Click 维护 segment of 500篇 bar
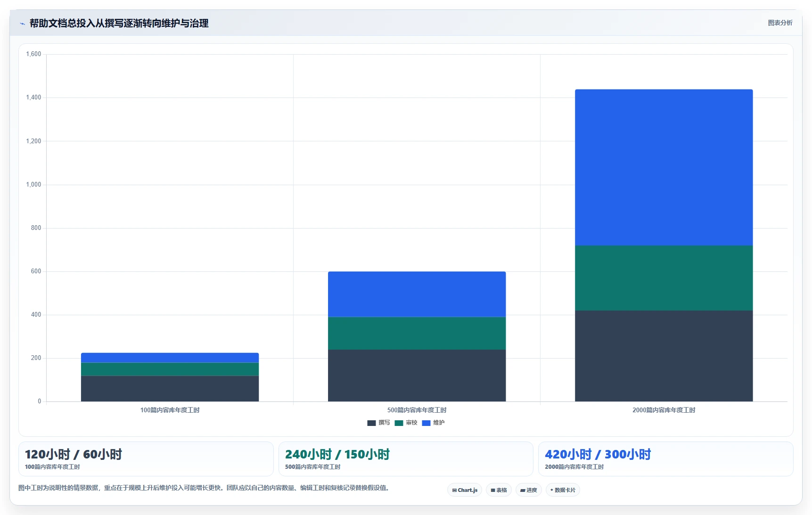The height and width of the screenshot is (515, 812). (x=417, y=294)
